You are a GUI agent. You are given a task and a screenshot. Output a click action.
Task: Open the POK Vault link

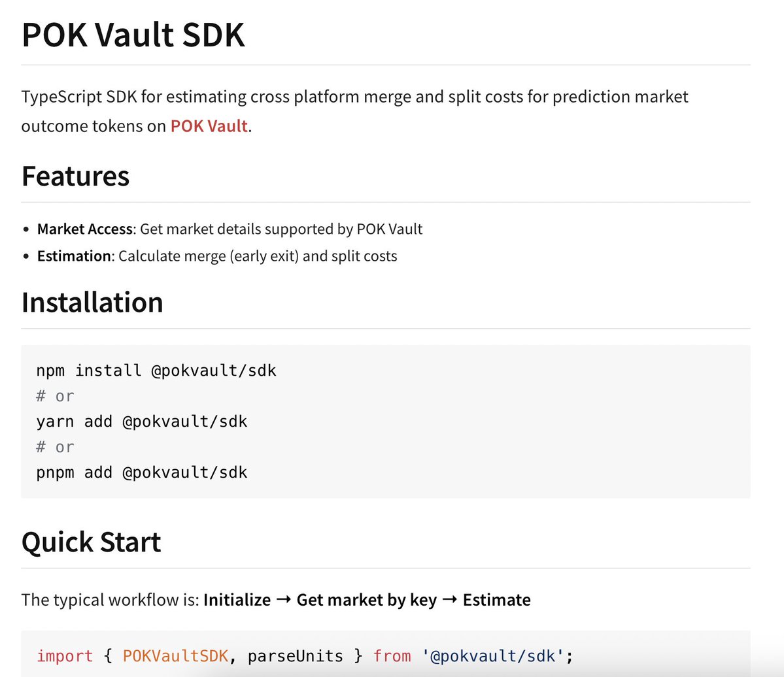click(209, 126)
